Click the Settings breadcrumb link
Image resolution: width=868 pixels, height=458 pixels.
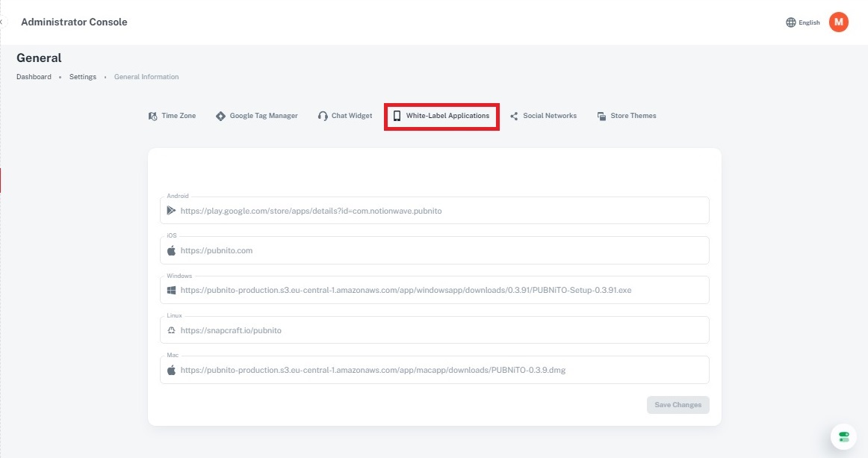coord(83,77)
